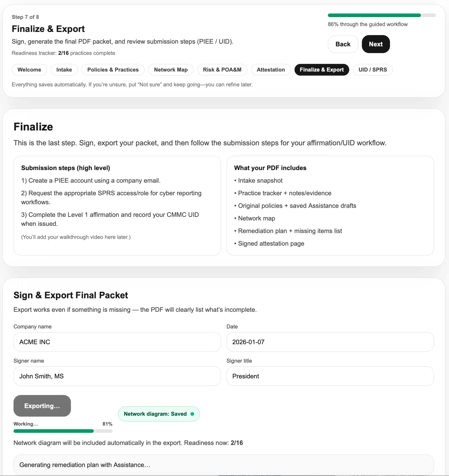Switch to Policies & Practices tab
449x476 pixels.
click(x=113, y=70)
